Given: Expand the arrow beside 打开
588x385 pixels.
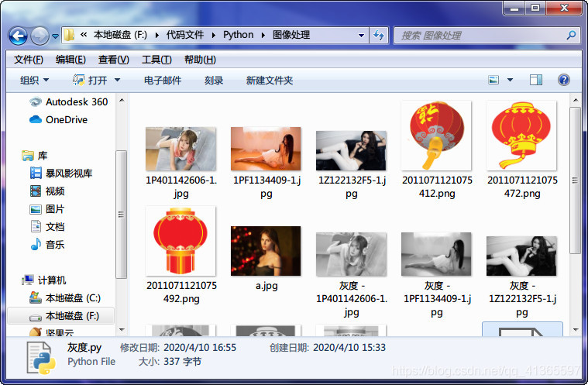Looking at the screenshot, I should click(117, 80).
